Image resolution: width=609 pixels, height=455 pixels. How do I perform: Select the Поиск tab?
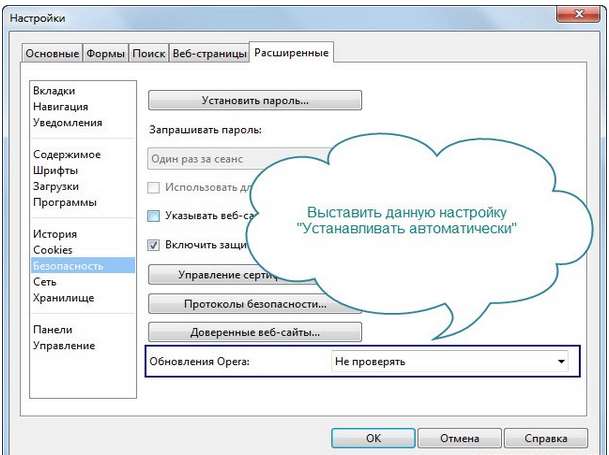pos(149,53)
